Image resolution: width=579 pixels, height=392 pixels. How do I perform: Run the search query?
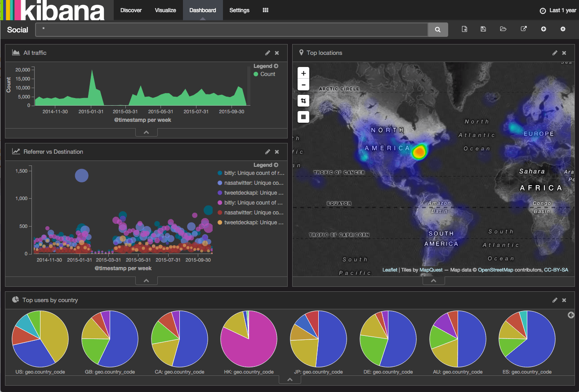coord(437,29)
